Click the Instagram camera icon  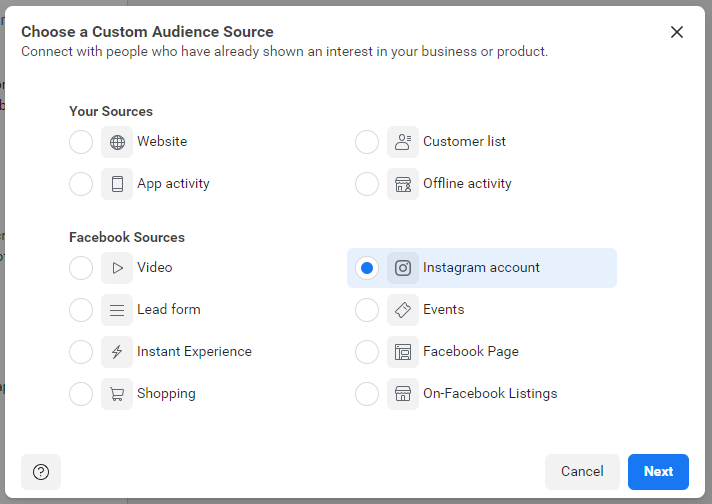[403, 268]
